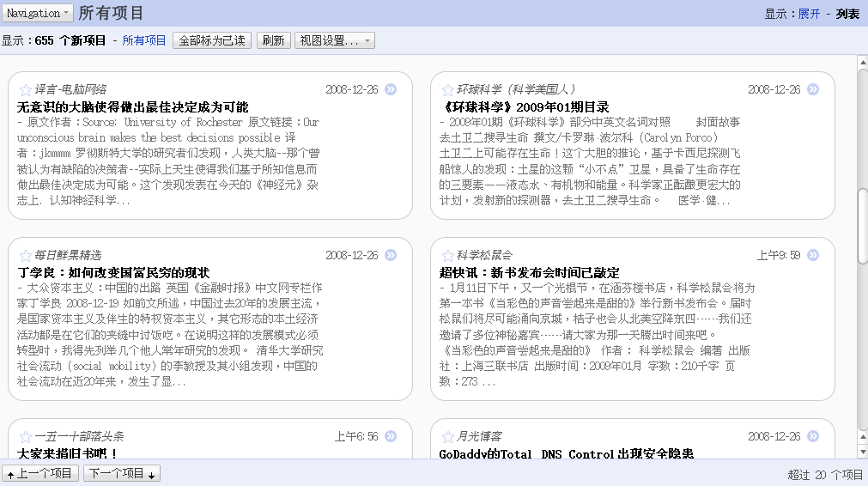Go to 上一个项目

tap(40, 473)
